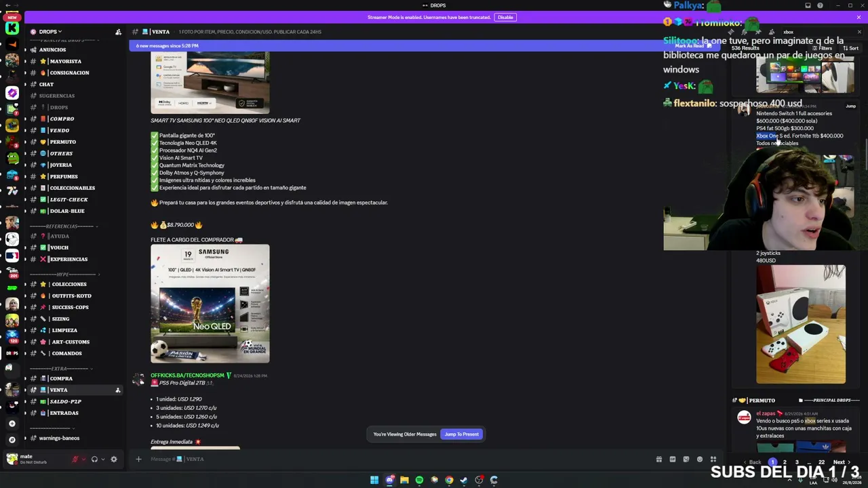
Task: Collapse the REFERENCIAS category
Action: click(63, 226)
